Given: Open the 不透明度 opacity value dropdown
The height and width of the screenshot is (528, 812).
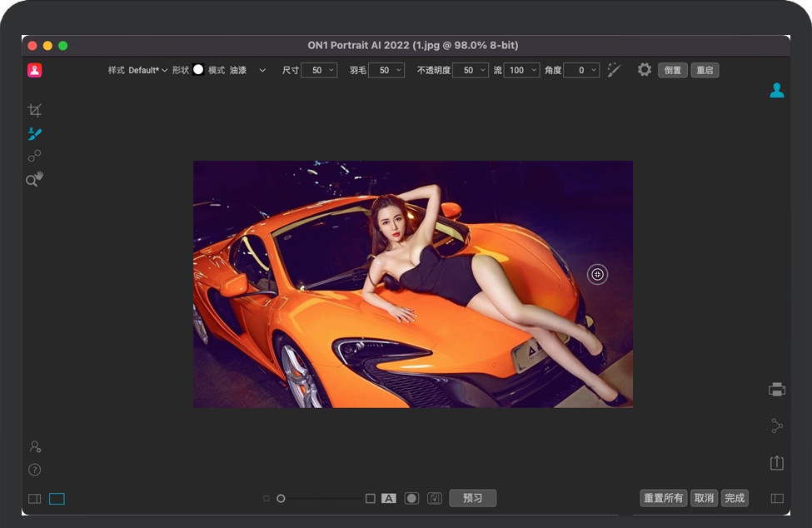Looking at the screenshot, I should (x=481, y=71).
